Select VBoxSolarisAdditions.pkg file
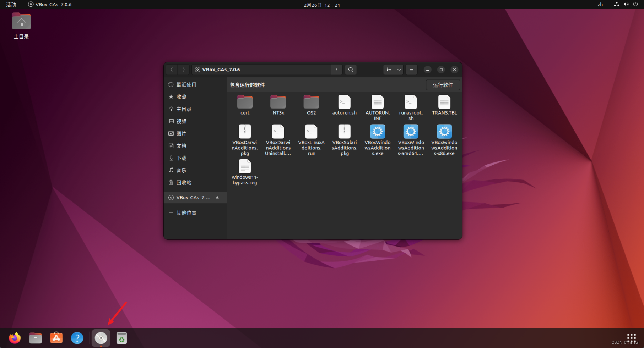644x348 pixels. (x=344, y=140)
